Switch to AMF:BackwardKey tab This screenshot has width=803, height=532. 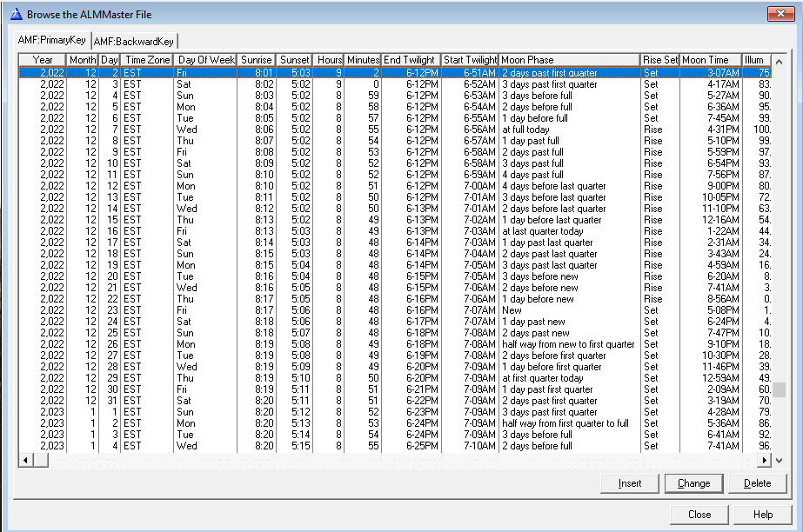point(134,41)
